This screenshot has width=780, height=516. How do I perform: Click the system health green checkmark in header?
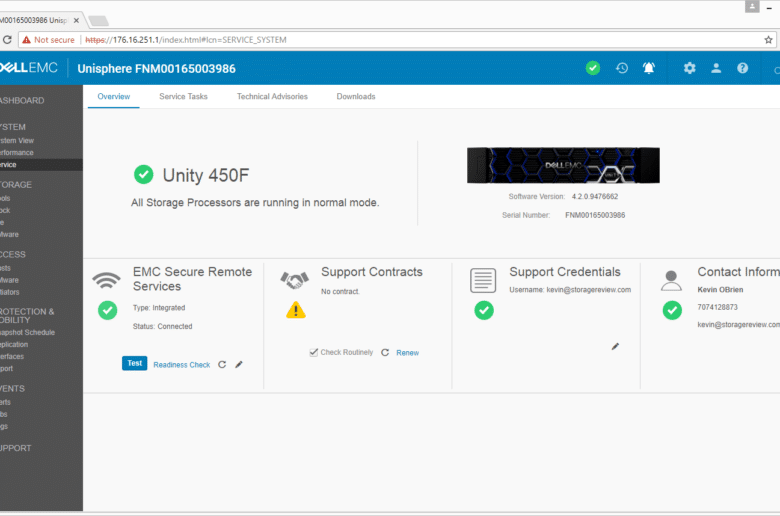tap(592, 68)
